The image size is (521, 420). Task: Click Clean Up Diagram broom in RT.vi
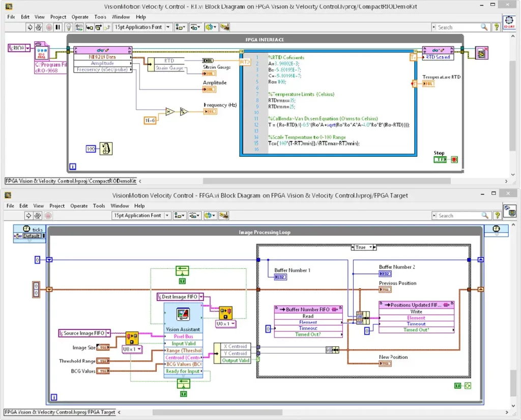pyautogui.click(x=224, y=27)
